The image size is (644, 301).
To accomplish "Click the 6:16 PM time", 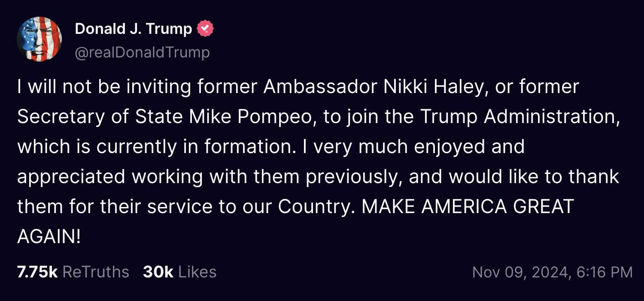I will click(603, 272).
